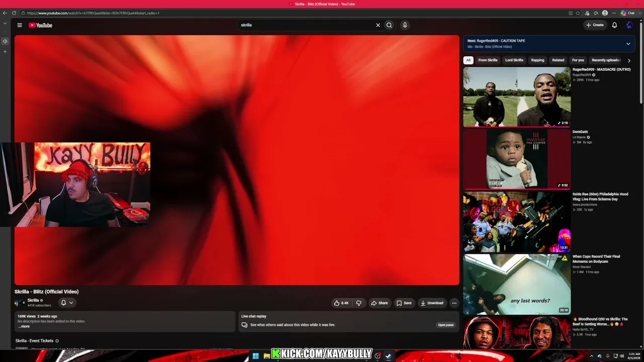644x362 pixels.
Task: Open the account avatar menu
Action: (x=629, y=25)
